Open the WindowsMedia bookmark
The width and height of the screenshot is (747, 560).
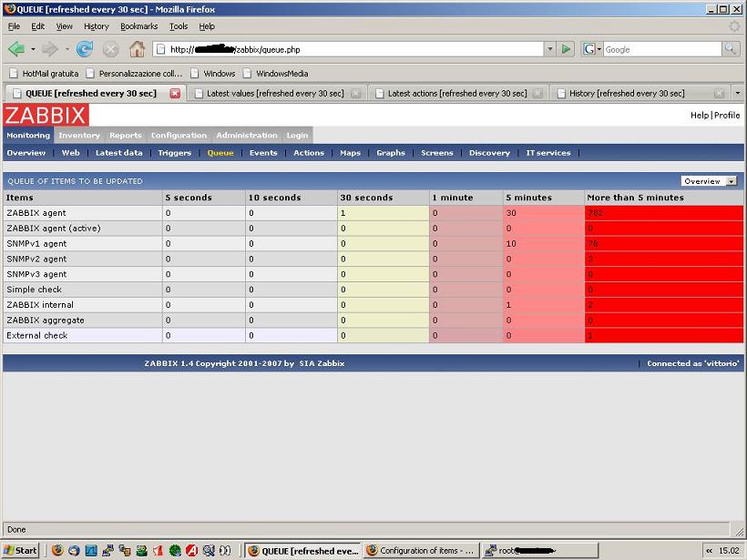coord(276,74)
